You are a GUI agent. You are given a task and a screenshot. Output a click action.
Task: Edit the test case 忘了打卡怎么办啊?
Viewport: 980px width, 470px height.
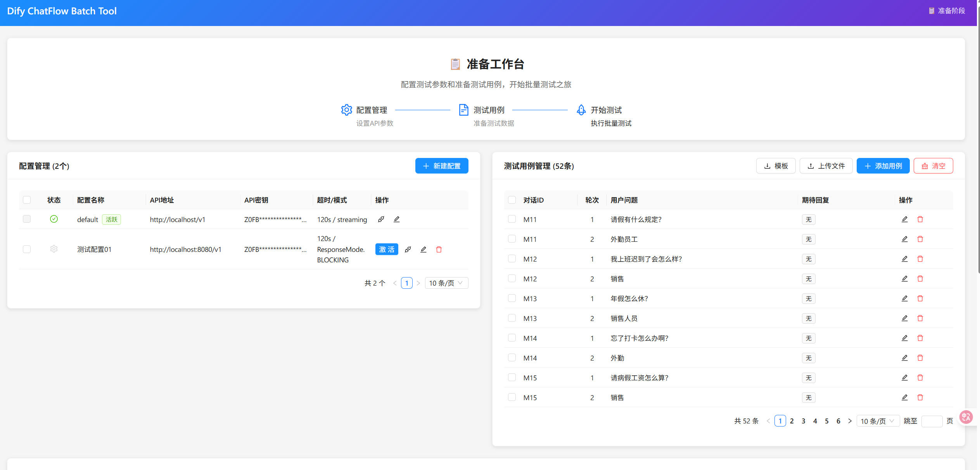[x=904, y=338]
